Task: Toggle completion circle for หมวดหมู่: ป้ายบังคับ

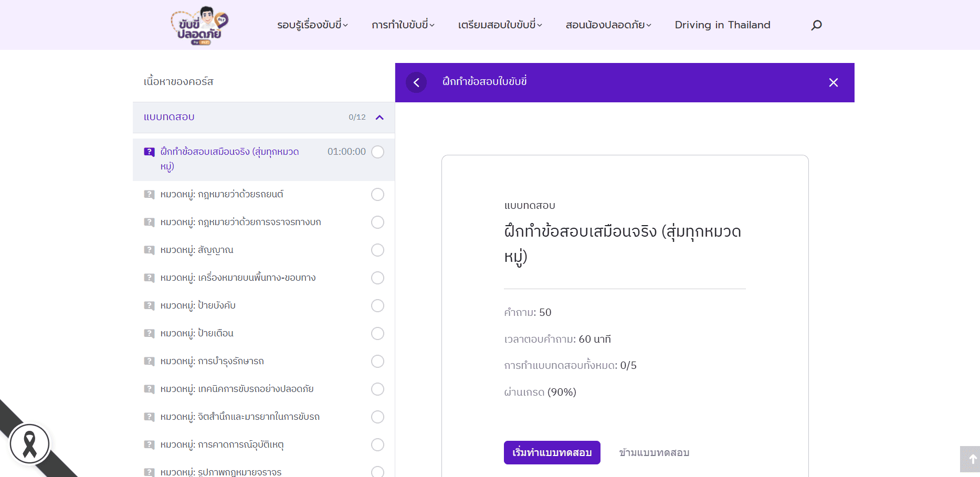Action: (x=377, y=305)
